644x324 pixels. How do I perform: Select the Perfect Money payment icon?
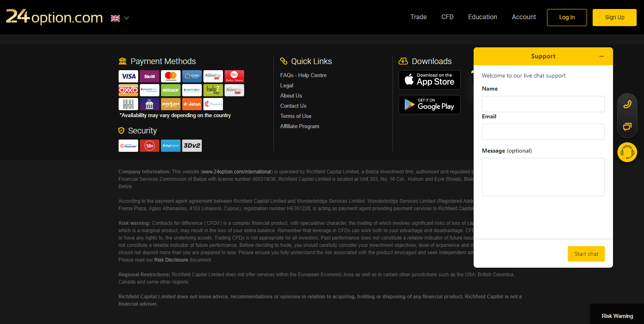[x=234, y=76]
